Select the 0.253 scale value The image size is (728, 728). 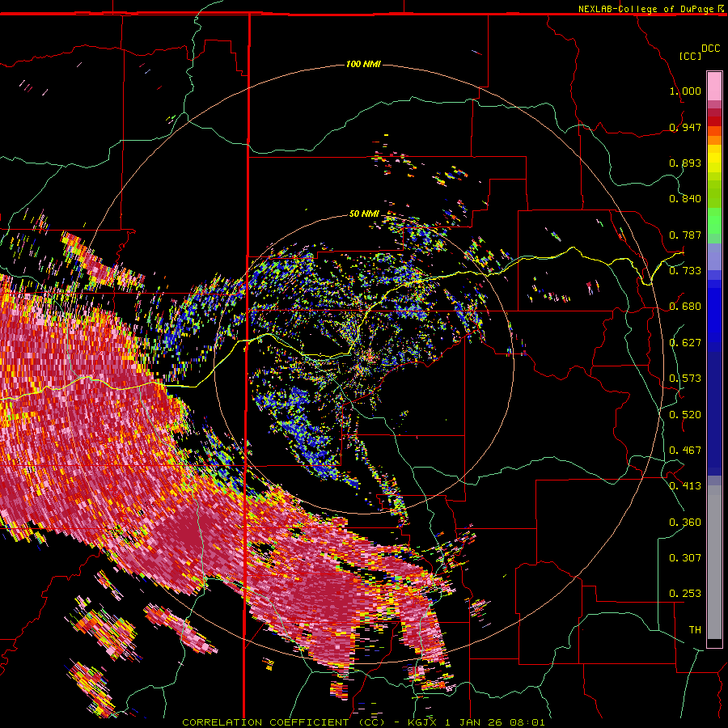coord(685,594)
